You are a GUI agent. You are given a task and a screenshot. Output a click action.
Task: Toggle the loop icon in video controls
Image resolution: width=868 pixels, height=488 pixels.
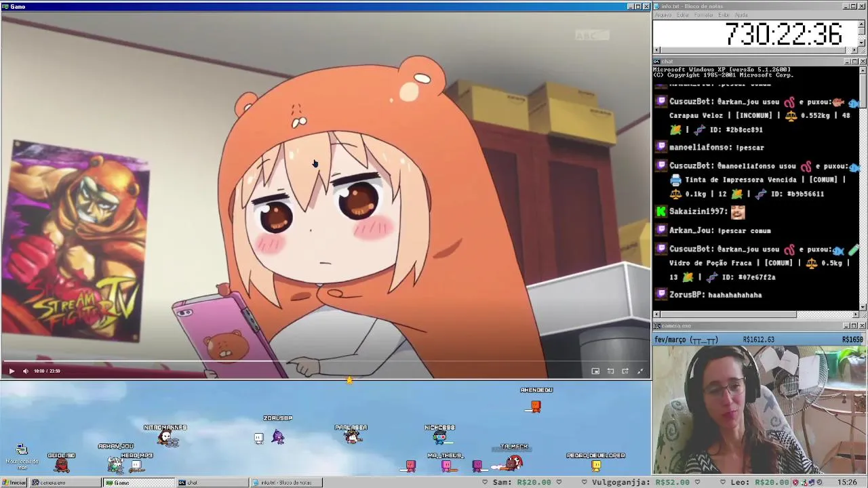610,371
